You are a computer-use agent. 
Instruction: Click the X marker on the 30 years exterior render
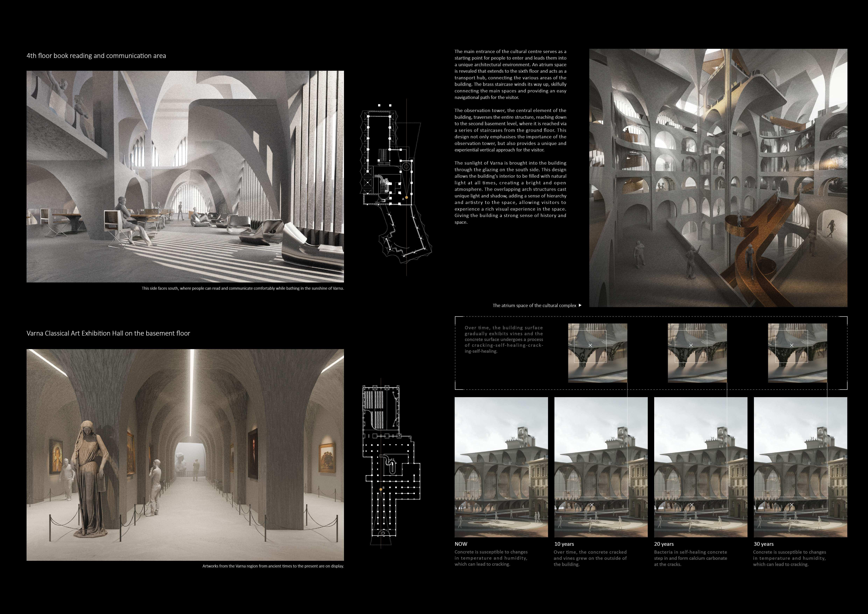click(792, 505)
